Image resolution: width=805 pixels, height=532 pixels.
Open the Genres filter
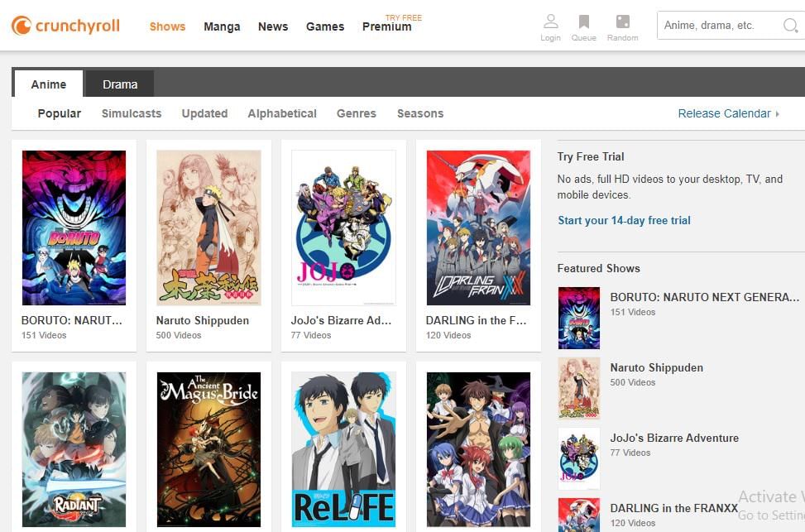click(356, 113)
